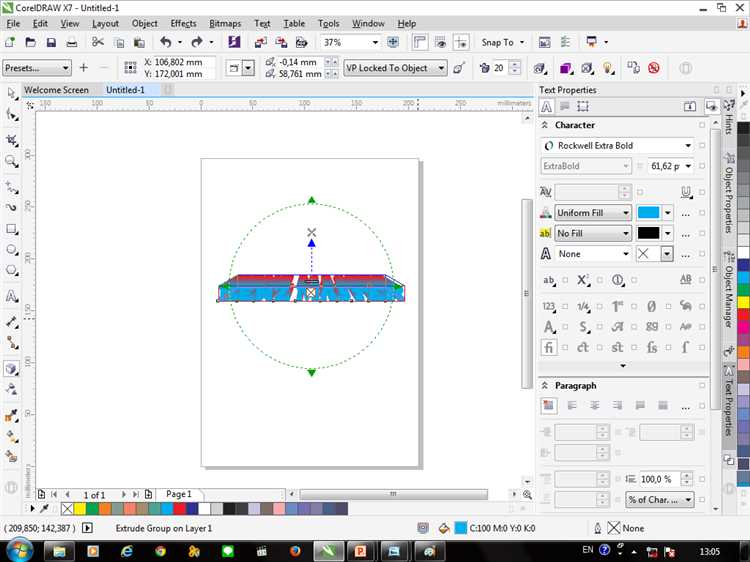
Task: Click the Cut scissors icon
Action: pos(98,42)
